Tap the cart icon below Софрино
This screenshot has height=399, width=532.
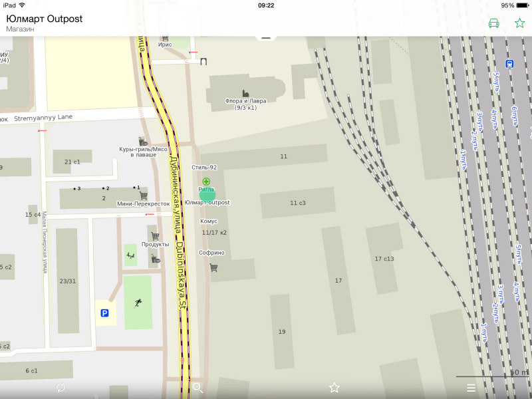tap(213, 267)
